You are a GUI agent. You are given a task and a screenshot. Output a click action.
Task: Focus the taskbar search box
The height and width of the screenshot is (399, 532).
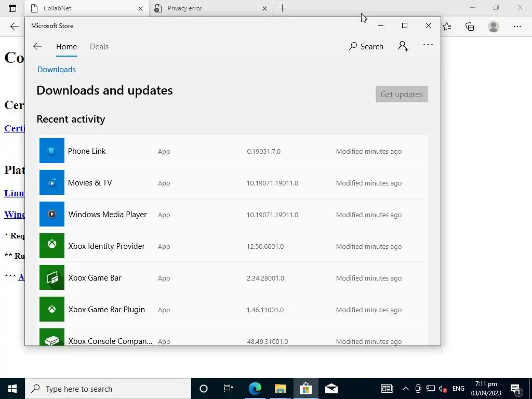108,389
